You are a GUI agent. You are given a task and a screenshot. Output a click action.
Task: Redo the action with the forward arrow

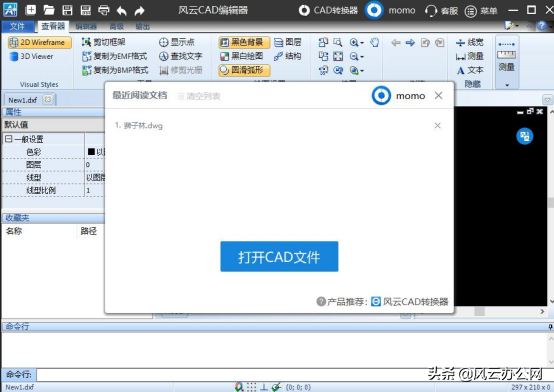tap(140, 11)
